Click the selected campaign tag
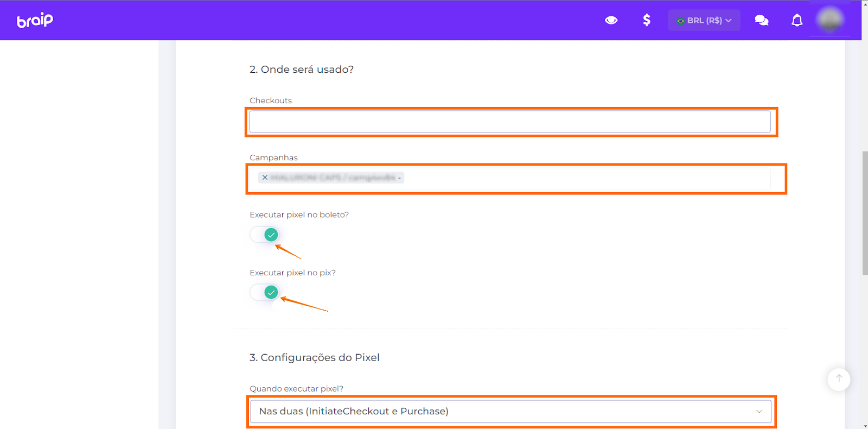868x429 pixels. (334, 178)
